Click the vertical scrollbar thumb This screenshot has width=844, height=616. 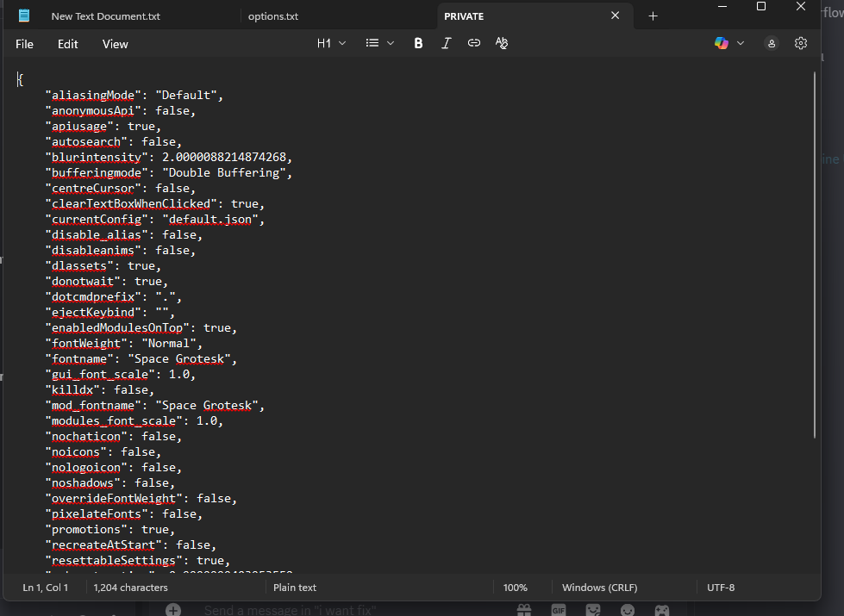[x=815, y=255]
